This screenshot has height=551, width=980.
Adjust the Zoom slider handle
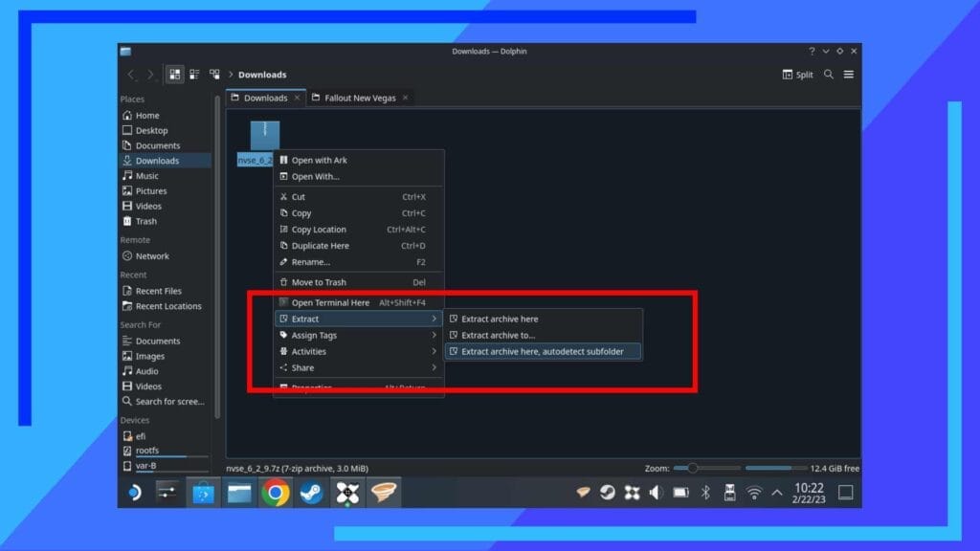pos(693,468)
